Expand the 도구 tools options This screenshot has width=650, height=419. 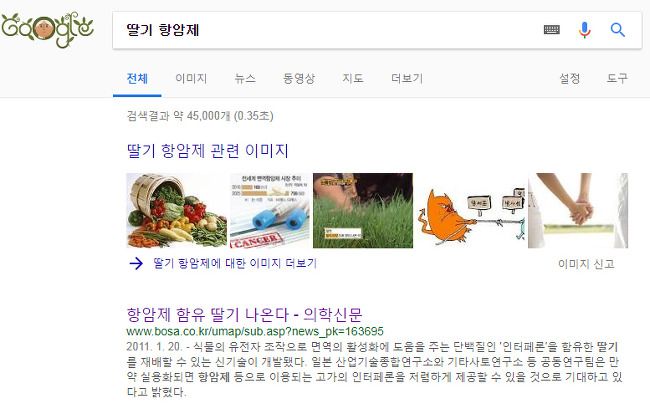[617, 78]
